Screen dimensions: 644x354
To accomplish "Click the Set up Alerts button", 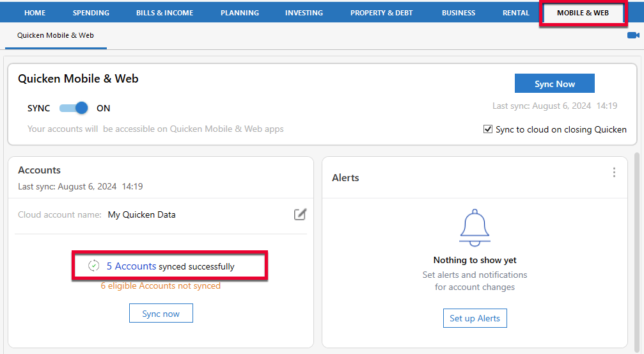I will [x=475, y=318].
